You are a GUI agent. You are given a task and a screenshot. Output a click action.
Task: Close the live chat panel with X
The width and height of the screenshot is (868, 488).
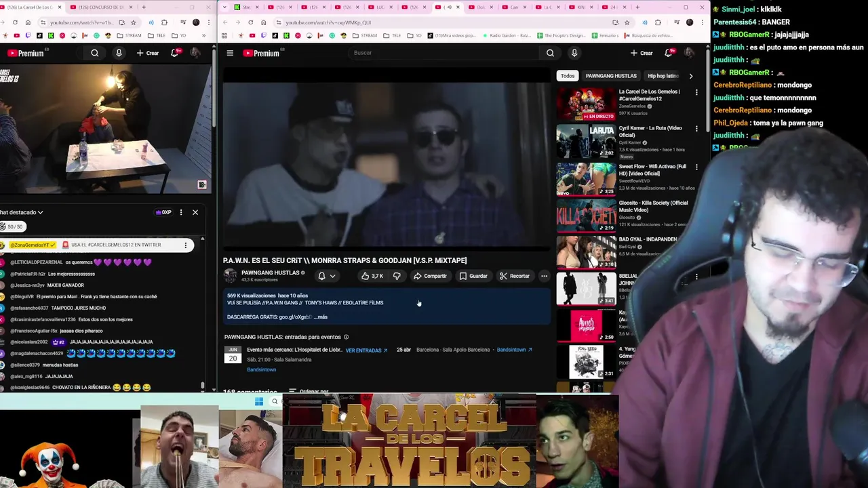coord(195,212)
